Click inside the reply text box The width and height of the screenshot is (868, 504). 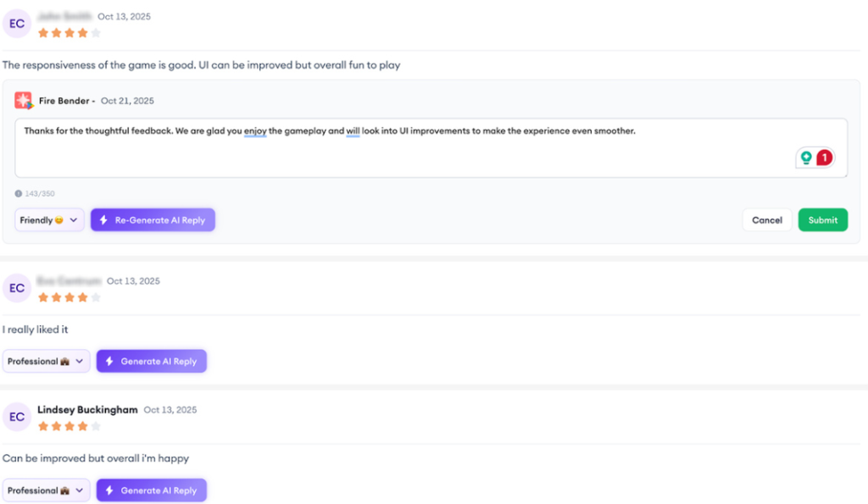coord(424,157)
